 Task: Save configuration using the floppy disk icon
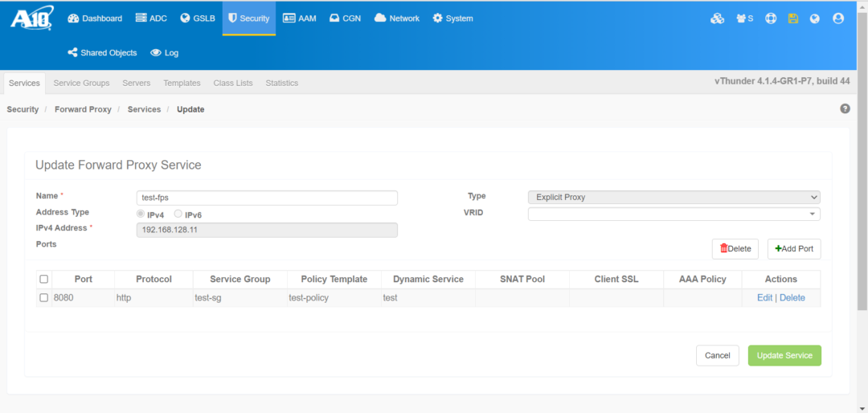[x=793, y=18]
